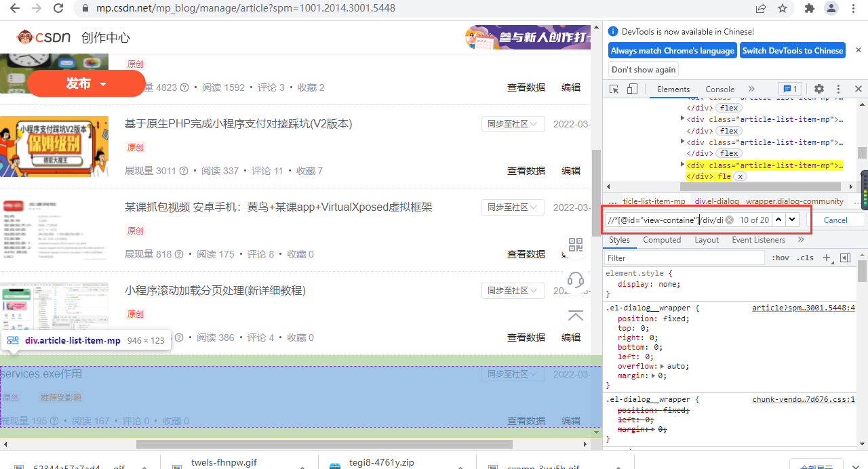Click the CSDN logo
Viewport: 868px width, 469px height.
coord(44,37)
